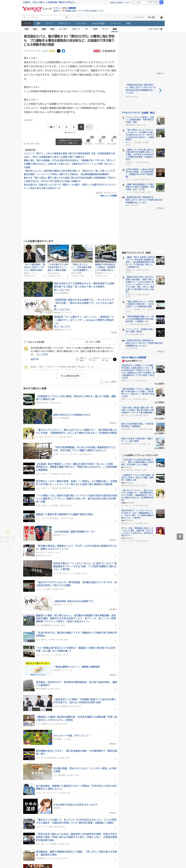
Task: Click the back-to-top arrow button
Action: [180, 536]
